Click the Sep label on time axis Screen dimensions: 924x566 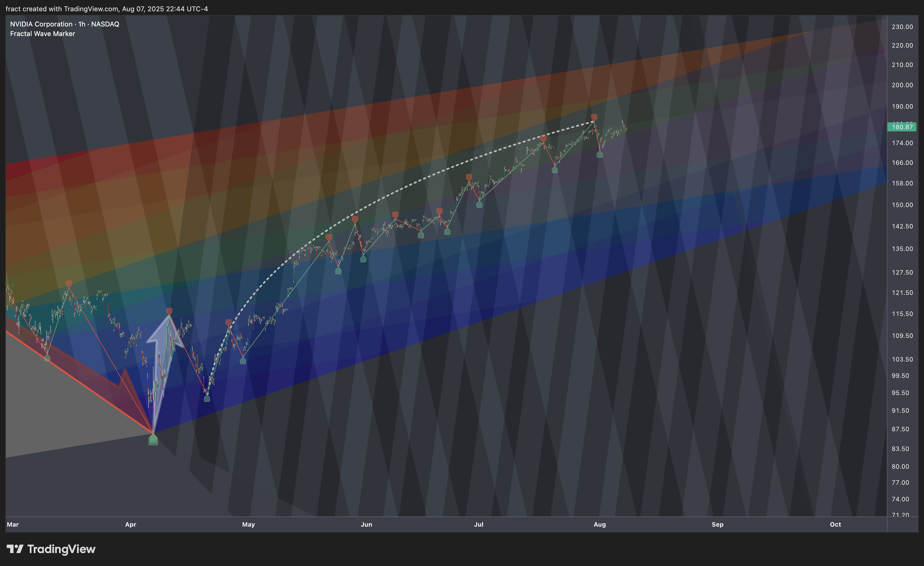pos(717,524)
